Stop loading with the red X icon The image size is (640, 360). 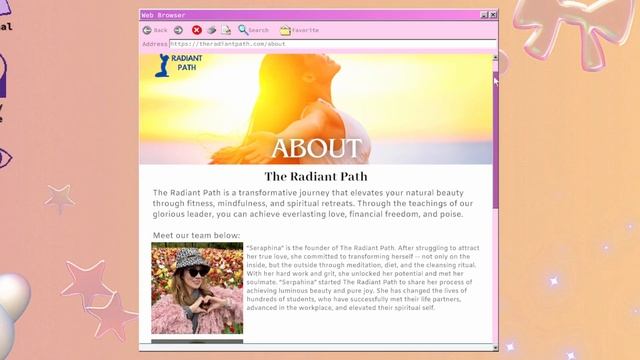coord(197,30)
